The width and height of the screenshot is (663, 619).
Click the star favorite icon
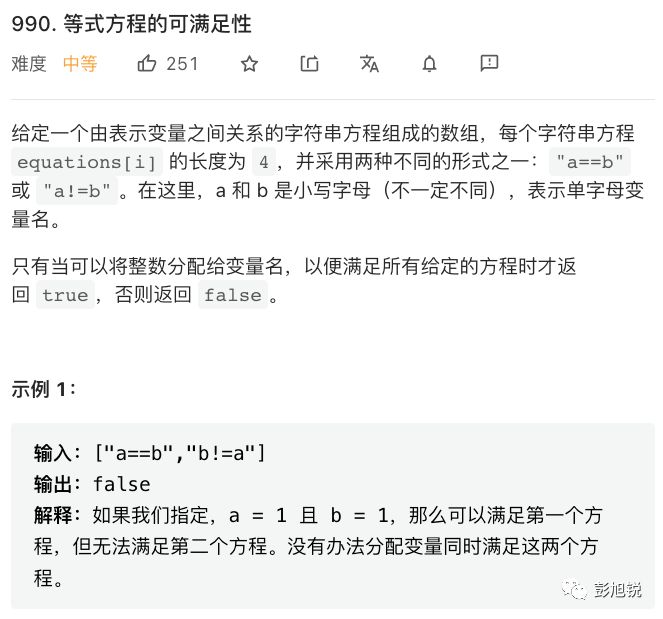[x=249, y=64]
